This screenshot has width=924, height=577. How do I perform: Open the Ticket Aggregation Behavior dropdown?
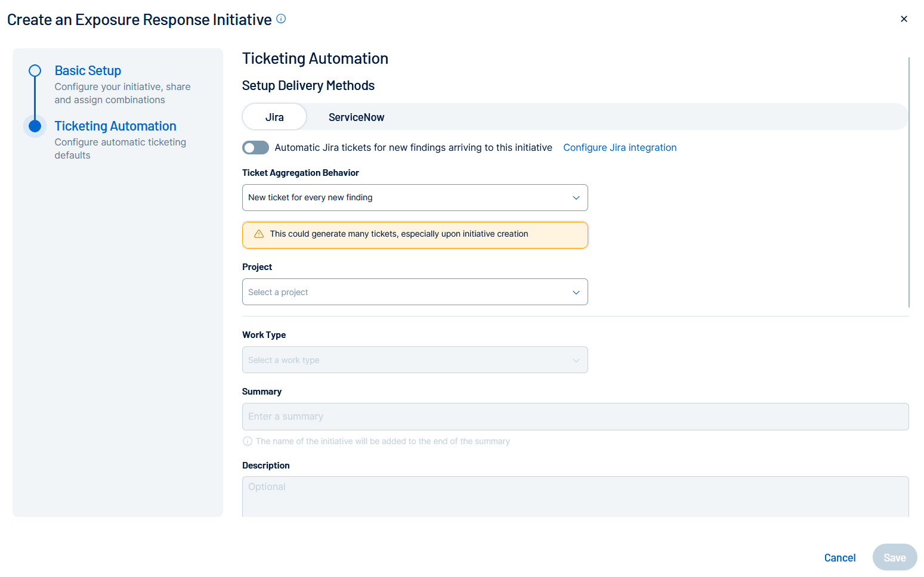[415, 198]
